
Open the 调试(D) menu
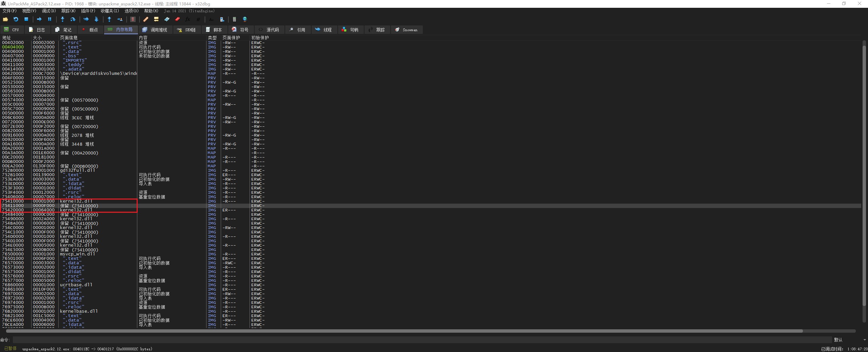(49, 11)
